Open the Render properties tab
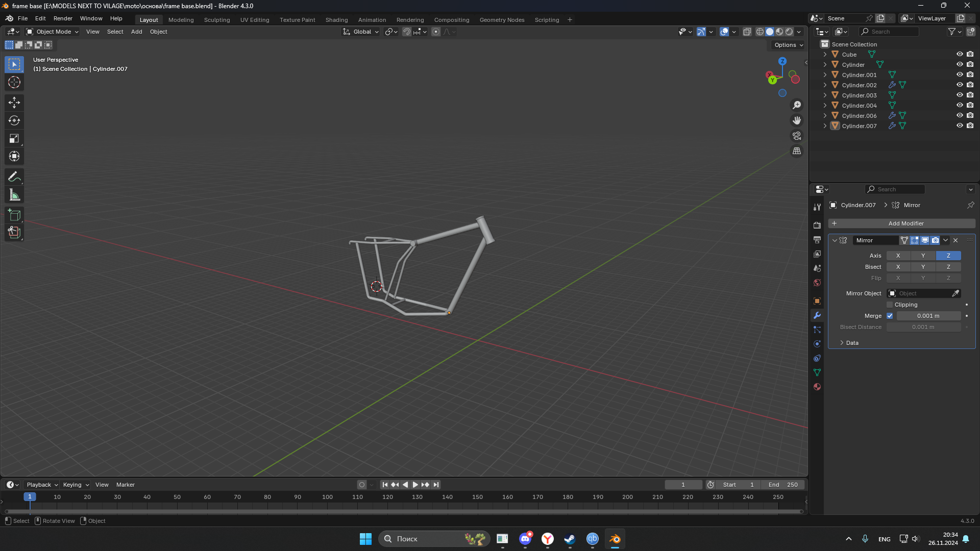 point(817,225)
